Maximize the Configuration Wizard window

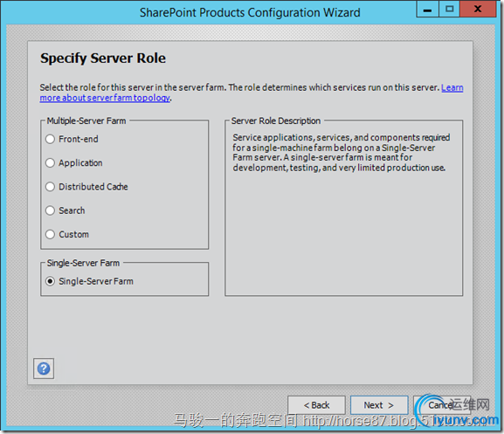pos(449,9)
